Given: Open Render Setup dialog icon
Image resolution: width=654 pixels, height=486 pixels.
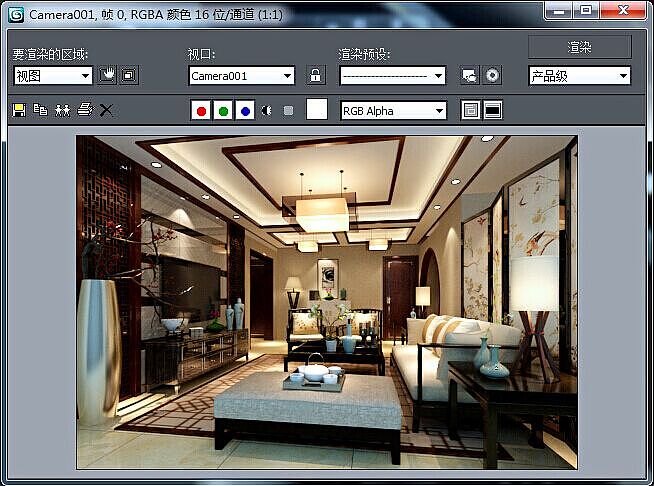Looking at the screenshot, I should click(470, 76).
